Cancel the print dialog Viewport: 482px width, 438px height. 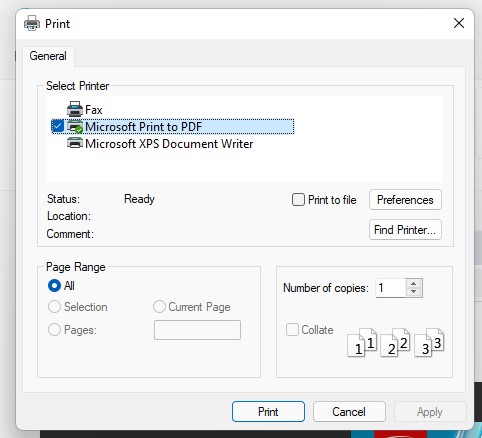(349, 412)
